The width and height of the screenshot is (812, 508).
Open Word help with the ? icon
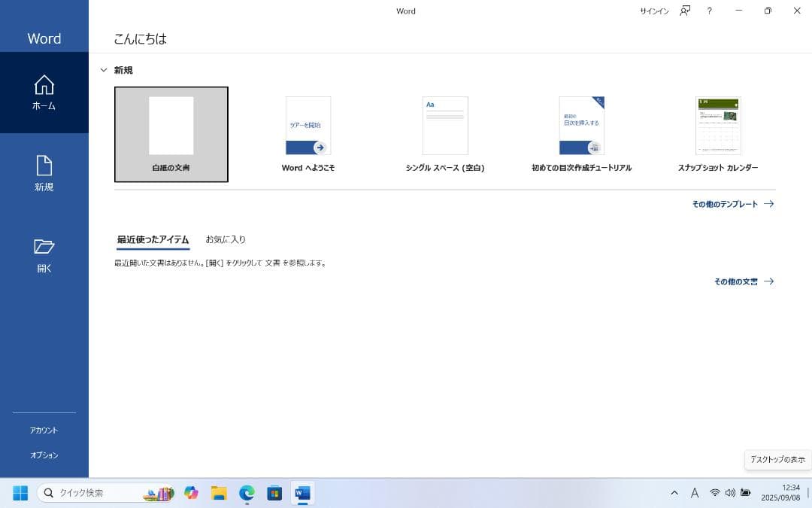coord(709,11)
